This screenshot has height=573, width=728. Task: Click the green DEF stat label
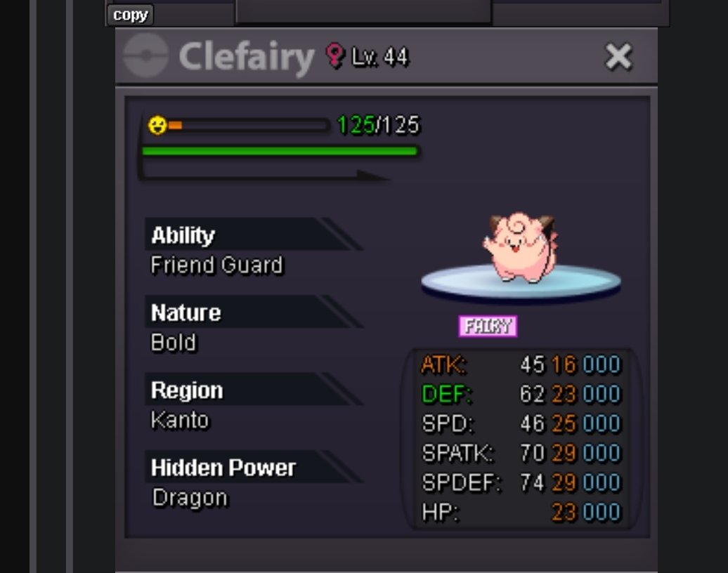tap(446, 395)
